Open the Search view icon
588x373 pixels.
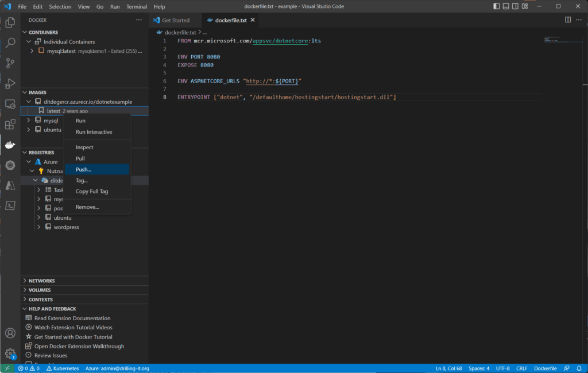click(x=10, y=42)
